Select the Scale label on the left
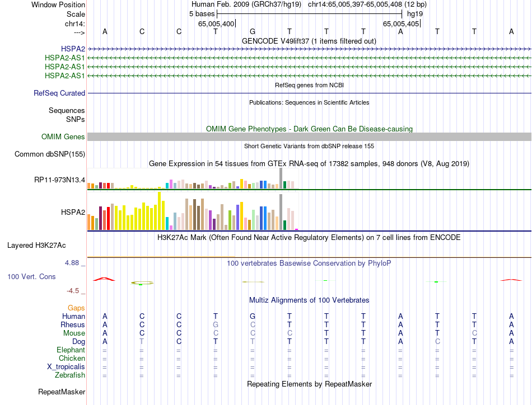 click(76, 14)
